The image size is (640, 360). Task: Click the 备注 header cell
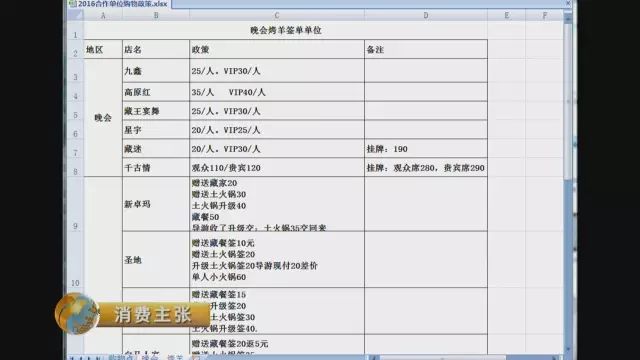click(x=426, y=49)
